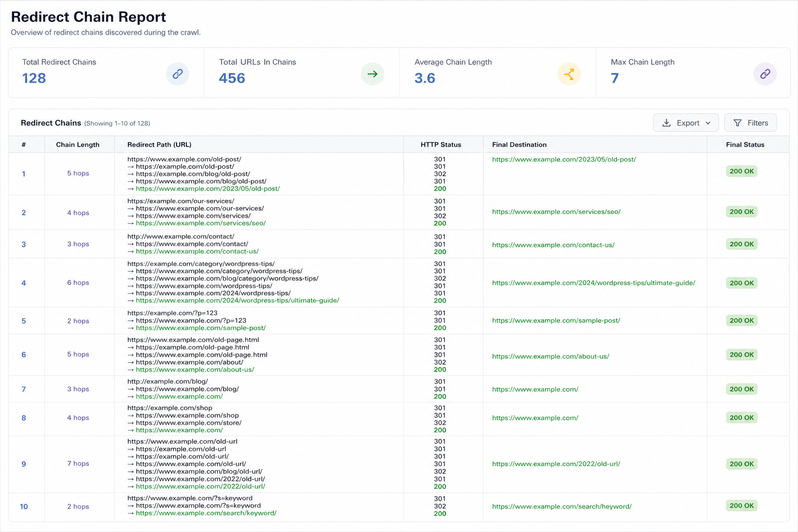Open the Filters panel

click(751, 123)
